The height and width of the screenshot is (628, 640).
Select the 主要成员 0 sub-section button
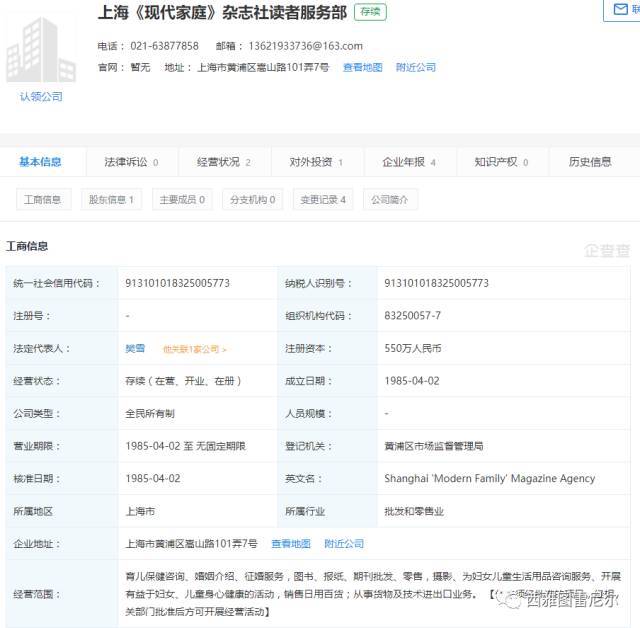pyautogui.click(x=182, y=200)
